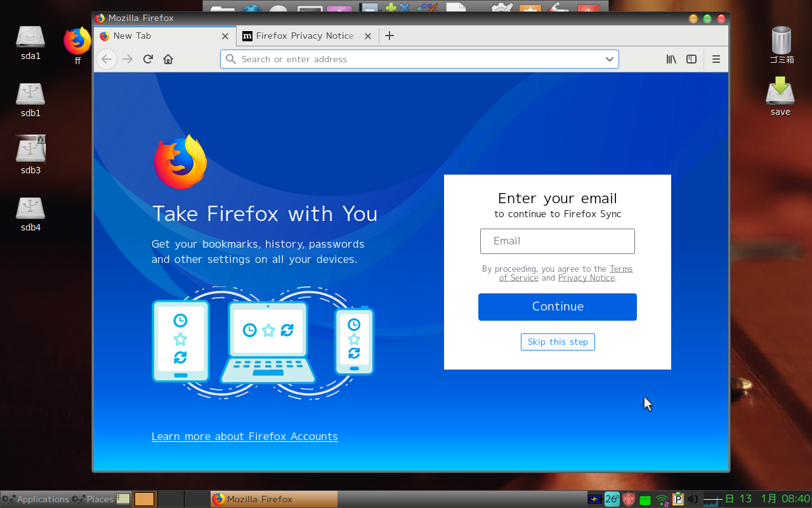This screenshot has height=508, width=812.
Task: Focus the Search or enter address field
Action: [419, 59]
